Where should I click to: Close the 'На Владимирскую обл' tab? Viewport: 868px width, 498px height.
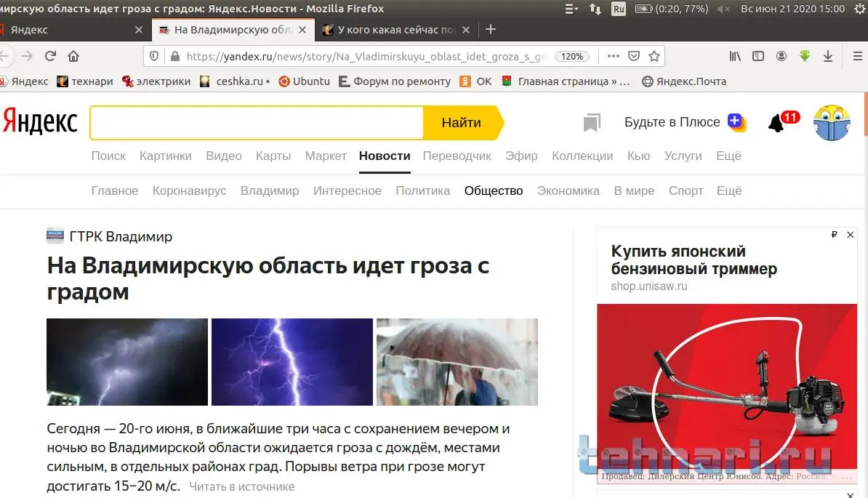302,30
